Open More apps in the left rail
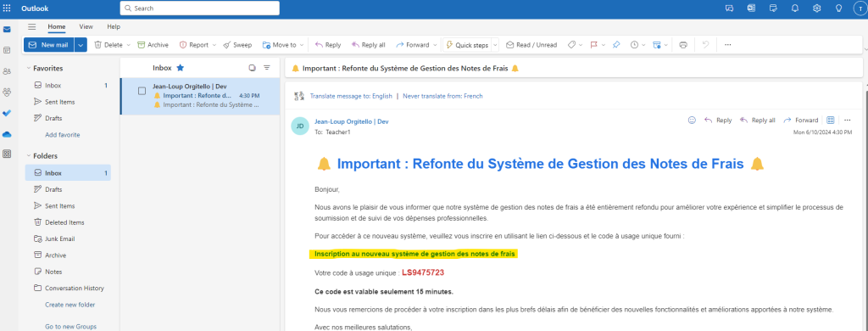Screen dimensions: 868x331 point(7,154)
